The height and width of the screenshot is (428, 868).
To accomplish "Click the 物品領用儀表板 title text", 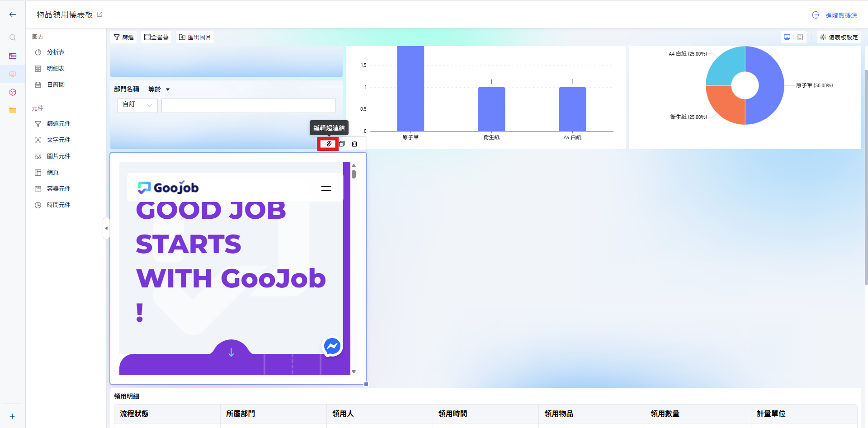I will 65,14.
